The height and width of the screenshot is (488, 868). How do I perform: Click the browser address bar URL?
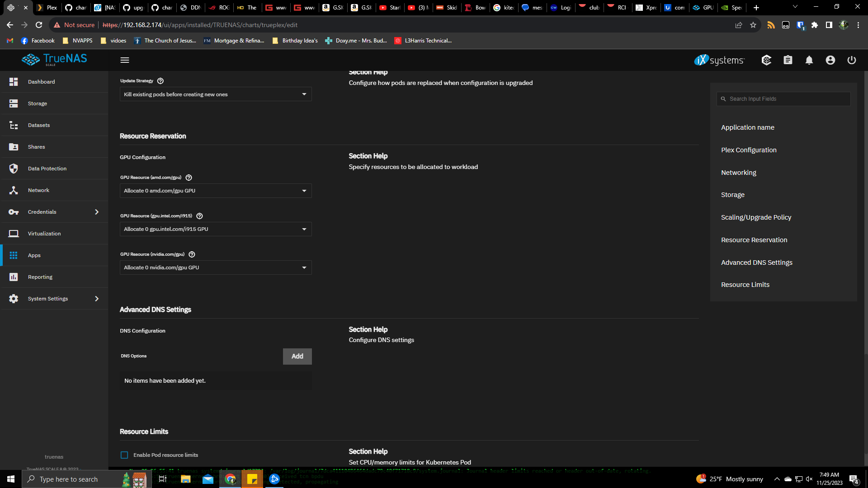pos(200,25)
